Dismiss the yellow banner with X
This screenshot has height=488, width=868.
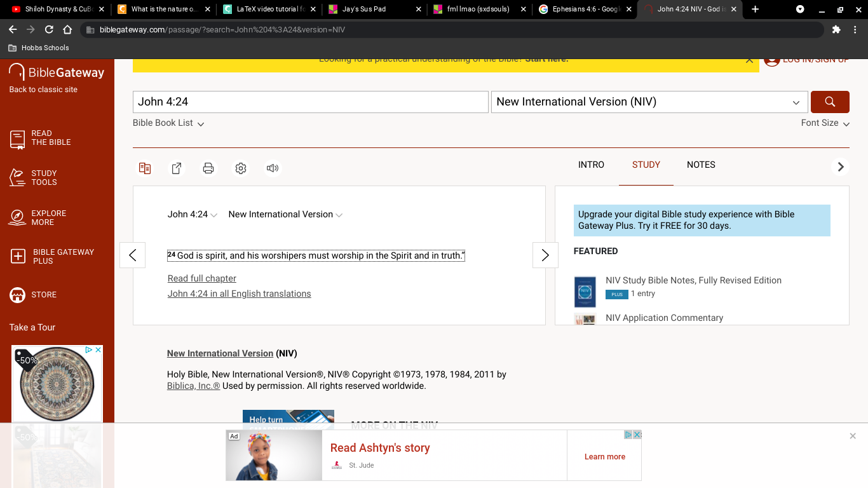click(x=749, y=60)
